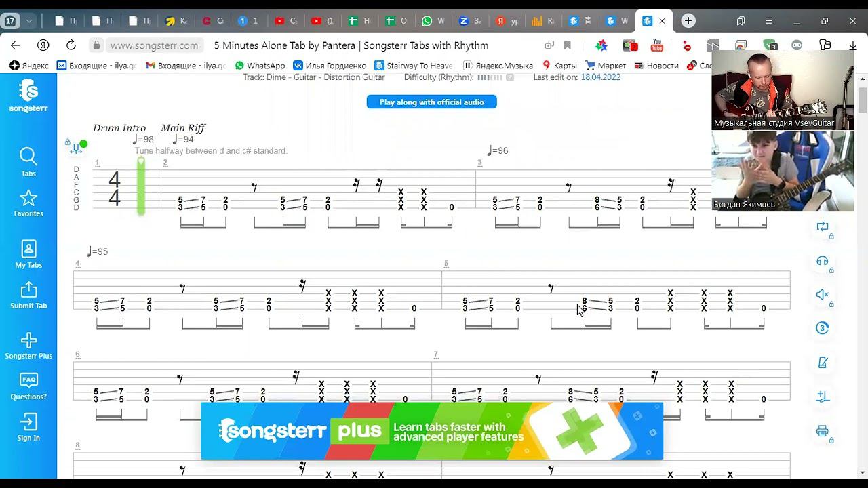
Task: Print the tab with printer icon
Action: (823, 431)
